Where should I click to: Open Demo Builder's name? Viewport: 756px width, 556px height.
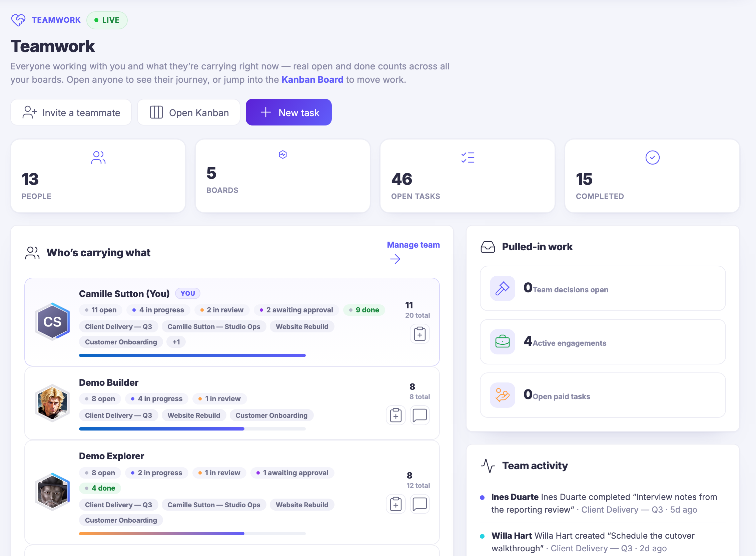click(x=108, y=383)
